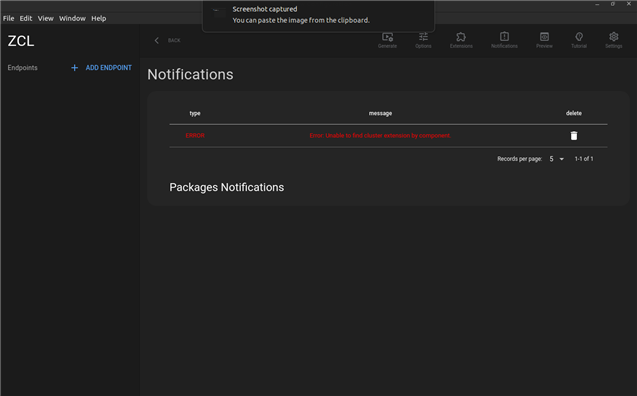Open the File menu

point(9,18)
